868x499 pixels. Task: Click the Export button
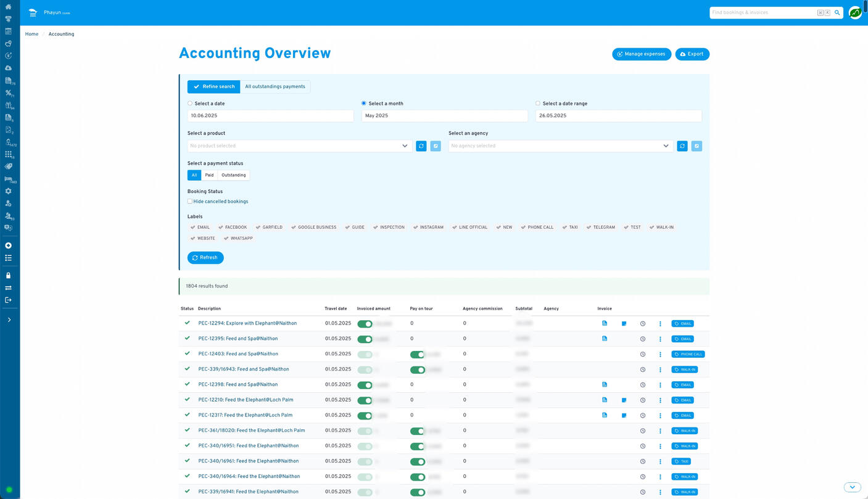(692, 54)
